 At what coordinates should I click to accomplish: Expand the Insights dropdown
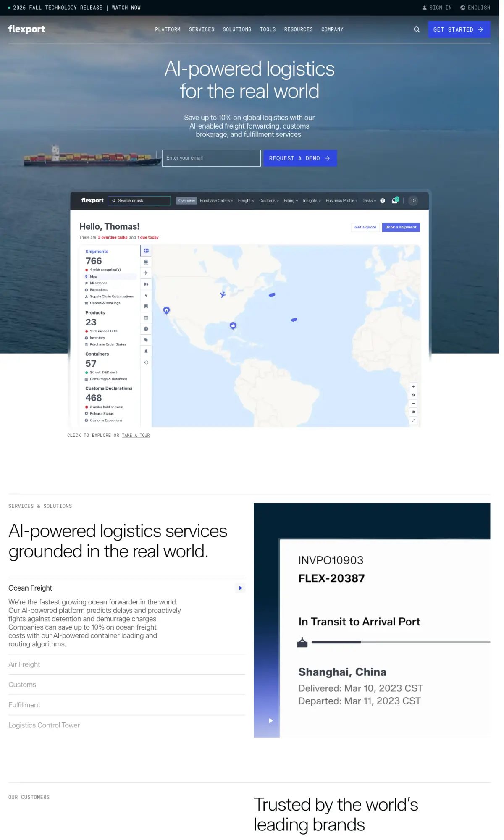point(312,201)
